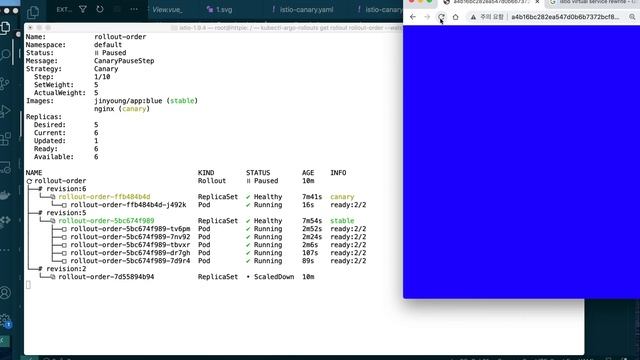Open the browser home page

click(456, 17)
